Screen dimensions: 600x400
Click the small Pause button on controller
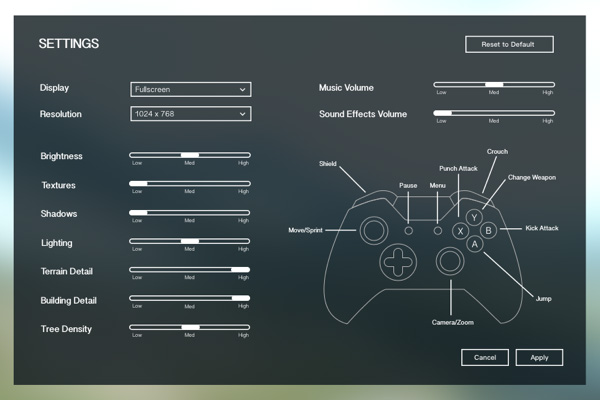[408, 230]
